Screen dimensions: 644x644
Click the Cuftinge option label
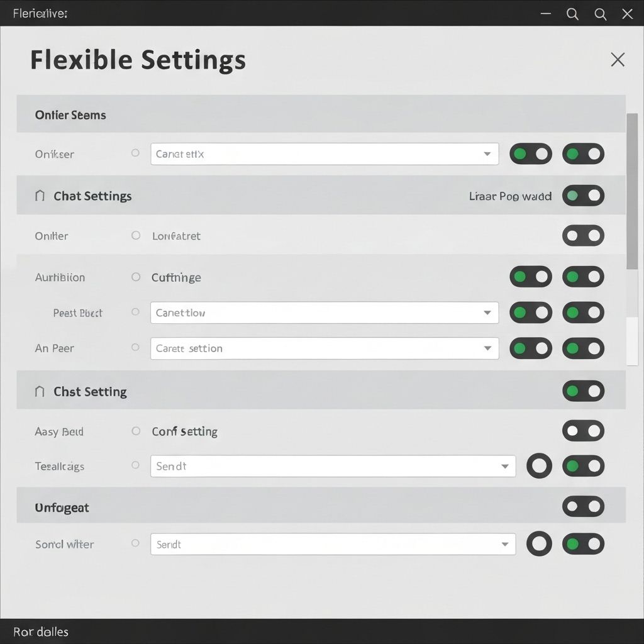(176, 277)
